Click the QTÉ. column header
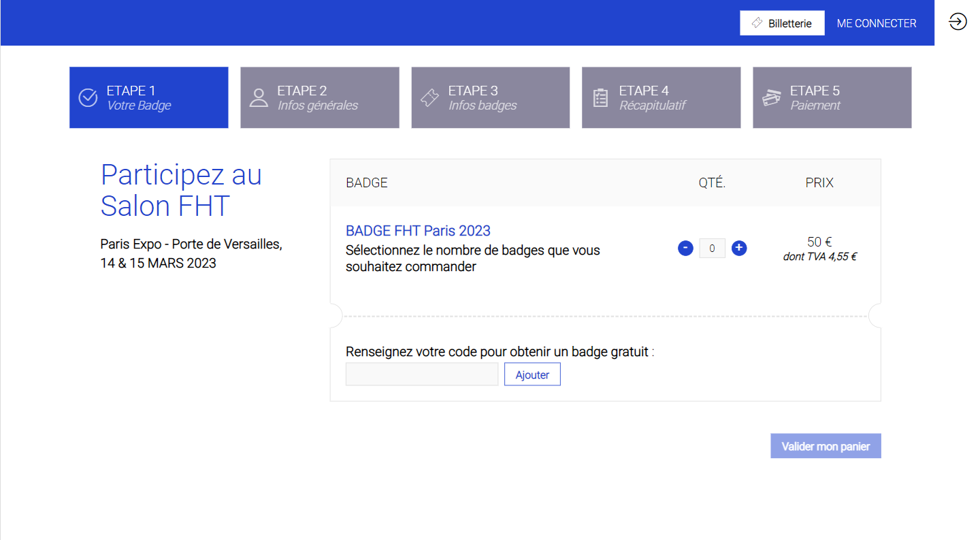The width and height of the screenshot is (980, 540). pos(712,182)
